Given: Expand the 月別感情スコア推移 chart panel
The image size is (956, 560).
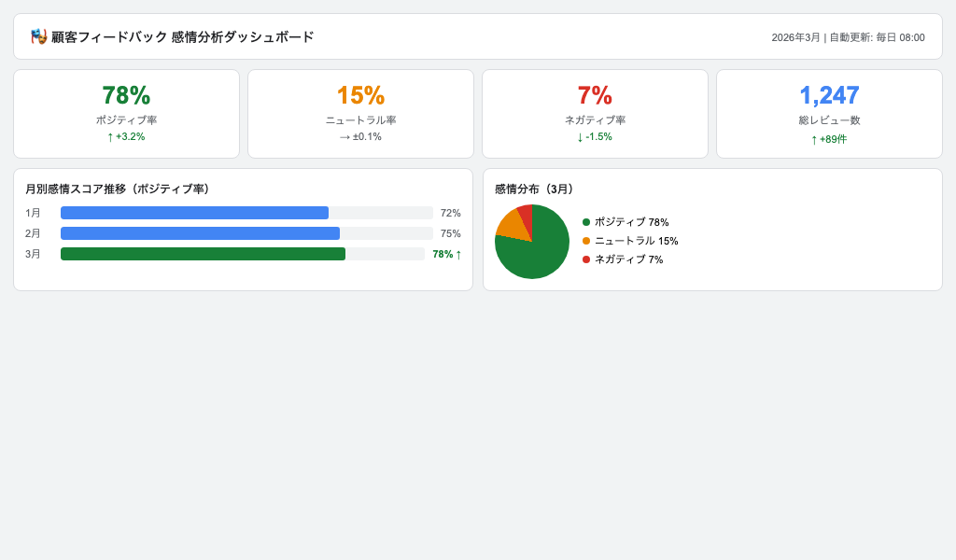Looking at the screenshot, I should tap(118, 189).
